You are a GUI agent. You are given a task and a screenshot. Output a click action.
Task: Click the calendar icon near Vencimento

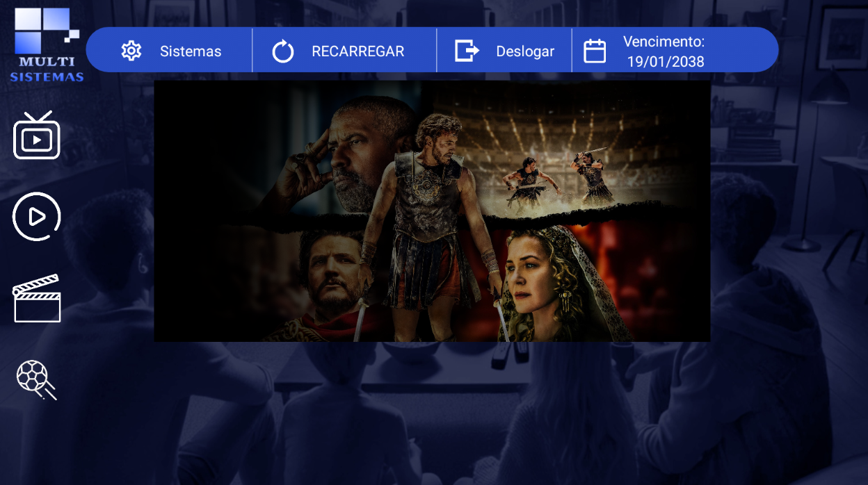(595, 51)
